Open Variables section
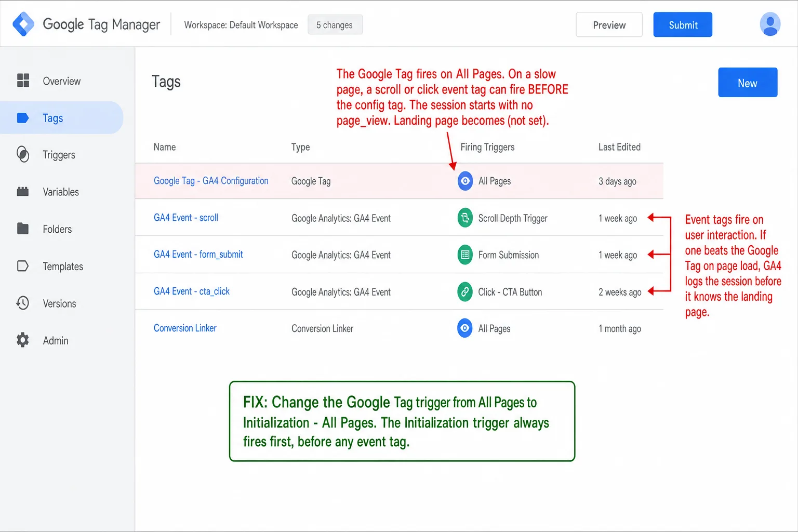 (x=62, y=192)
